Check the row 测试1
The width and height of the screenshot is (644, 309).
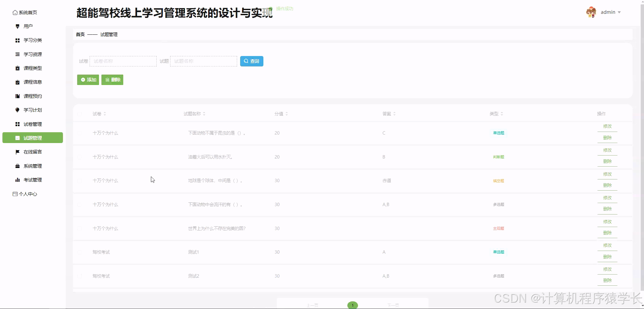click(x=79, y=252)
